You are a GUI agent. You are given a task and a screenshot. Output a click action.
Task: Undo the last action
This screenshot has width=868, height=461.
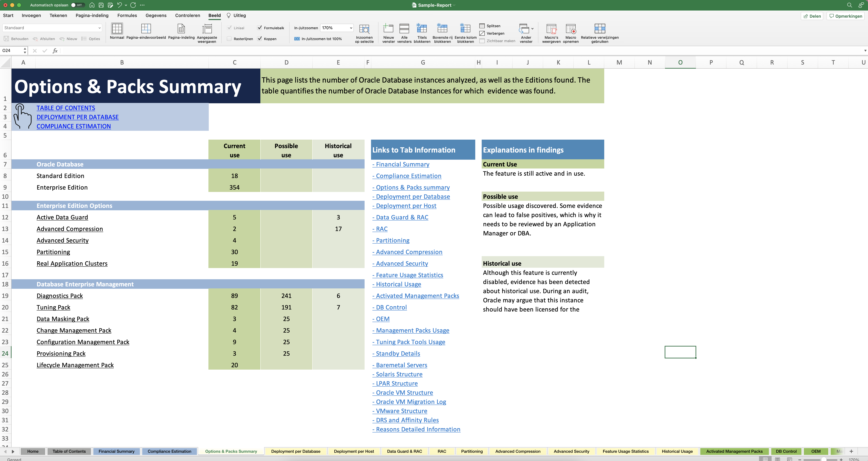(119, 5)
